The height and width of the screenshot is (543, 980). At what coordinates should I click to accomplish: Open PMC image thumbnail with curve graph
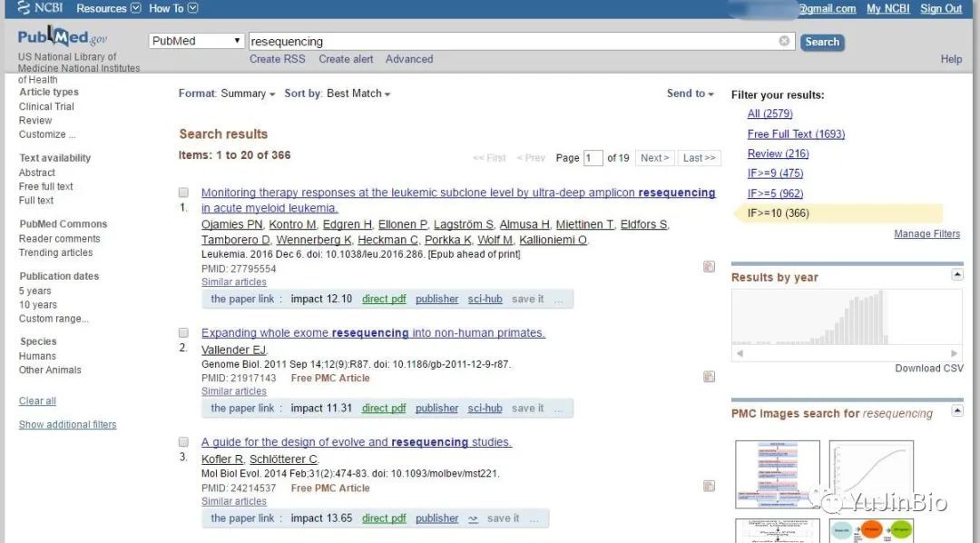871,474
